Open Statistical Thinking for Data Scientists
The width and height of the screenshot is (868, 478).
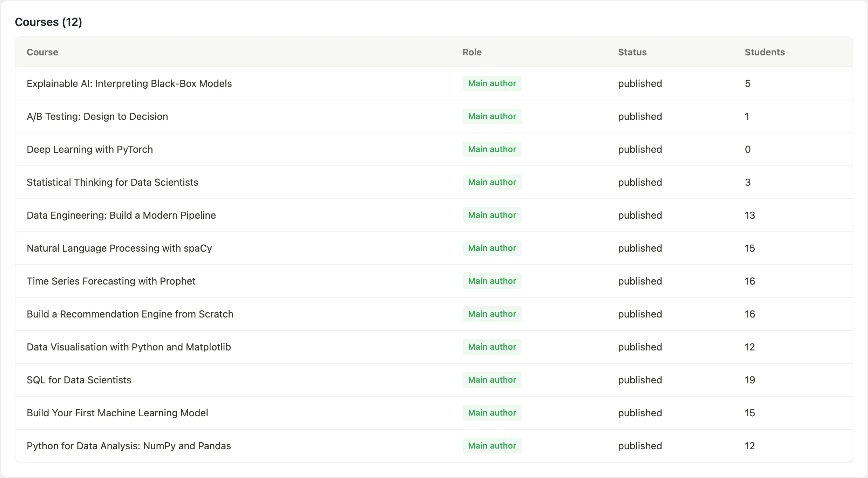tap(113, 182)
